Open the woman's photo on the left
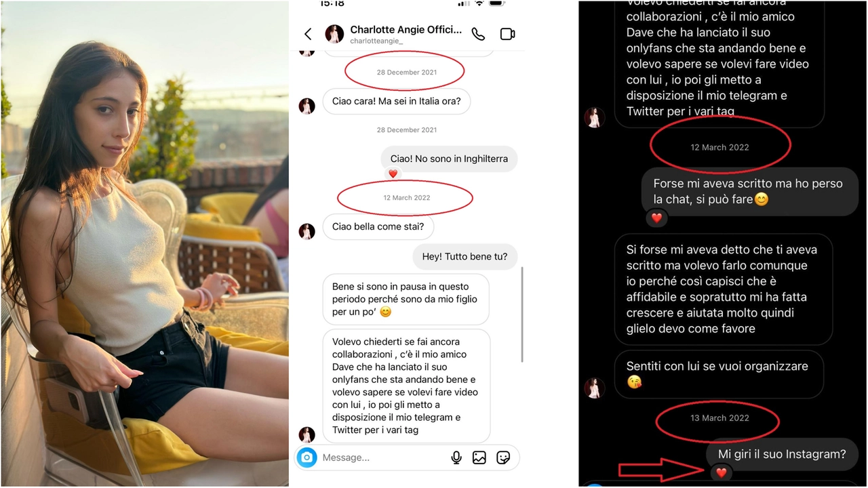Image resolution: width=868 pixels, height=488 pixels. pyautogui.click(x=144, y=244)
